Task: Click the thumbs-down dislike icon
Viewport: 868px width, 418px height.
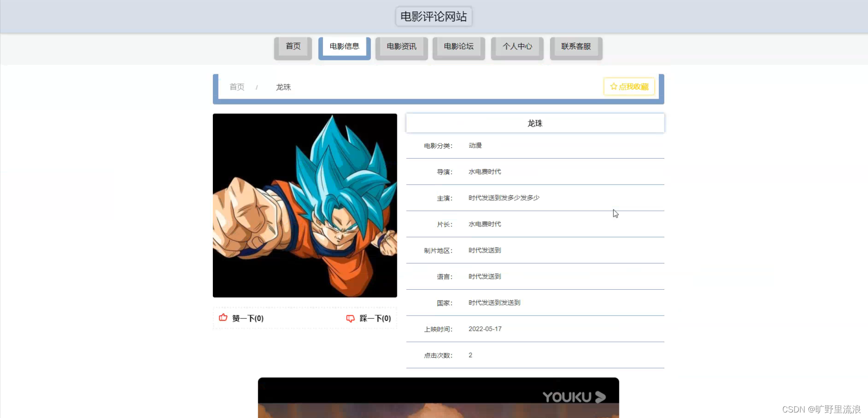Action: pyautogui.click(x=351, y=318)
